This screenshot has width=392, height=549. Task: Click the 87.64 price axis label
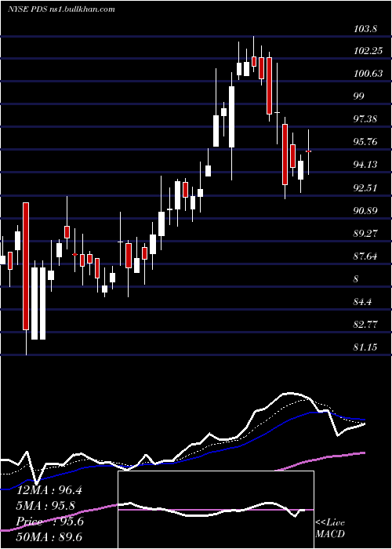[365, 256]
